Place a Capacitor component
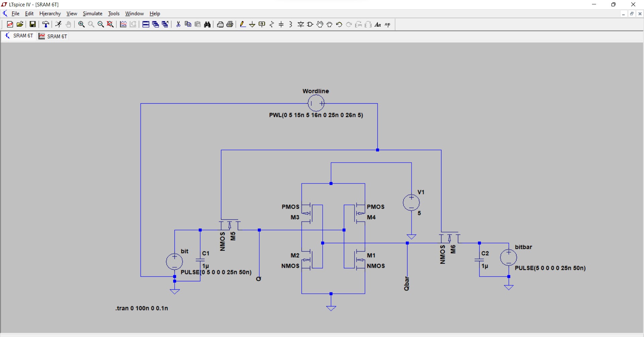The height and width of the screenshot is (337, 644). [x=281, y=24]
